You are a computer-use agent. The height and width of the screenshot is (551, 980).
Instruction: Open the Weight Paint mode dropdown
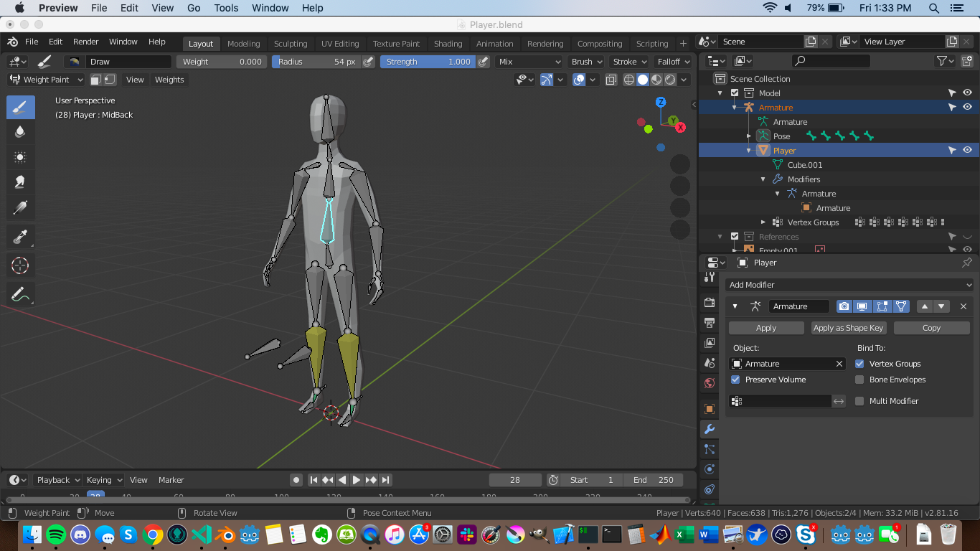46,80
